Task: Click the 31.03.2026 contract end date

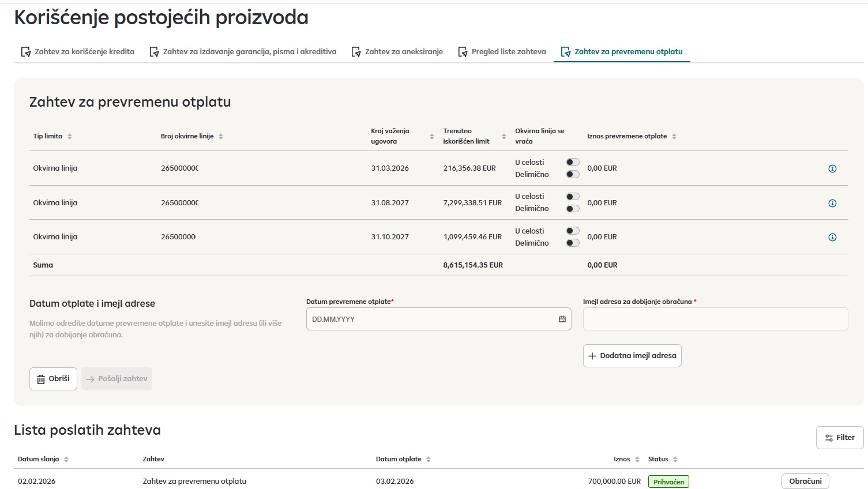Action: pyautogui.click(x=390, y=168)
